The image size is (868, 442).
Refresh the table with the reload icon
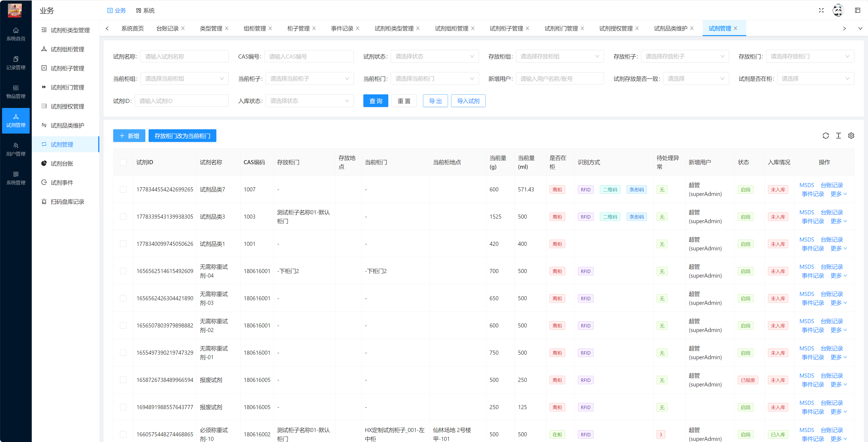pos(826,136)
